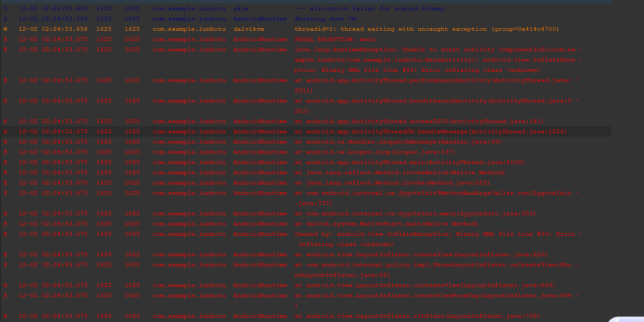Select the Looper.loop(Looper.java:137) line

pos(375,152)
